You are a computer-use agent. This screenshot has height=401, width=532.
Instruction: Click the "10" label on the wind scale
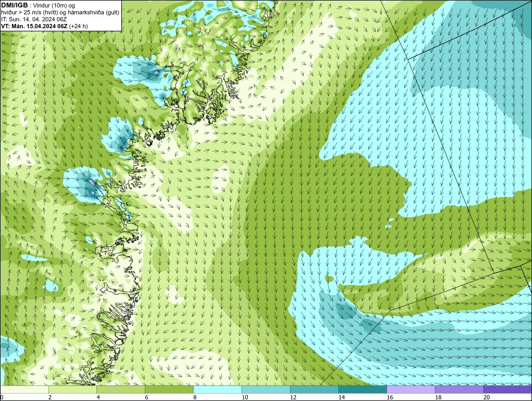(245, 397)
